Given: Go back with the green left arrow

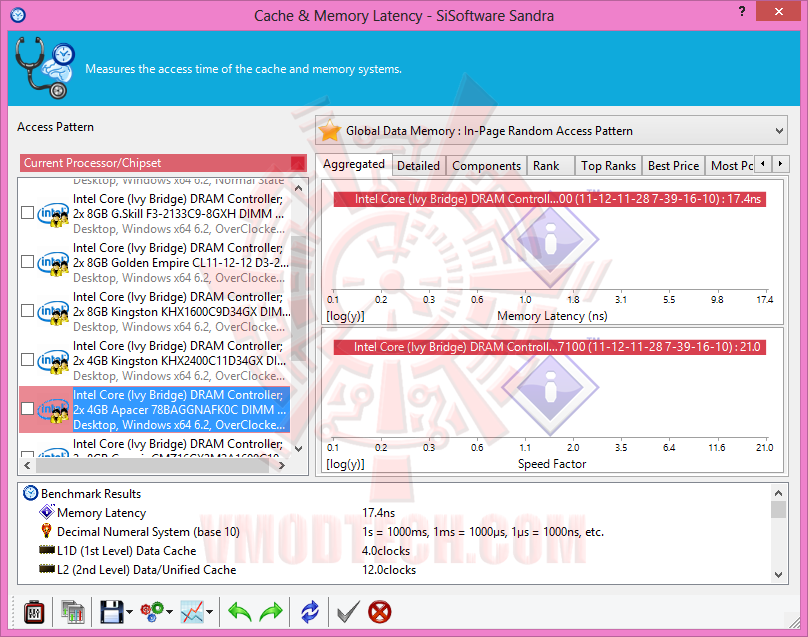Looking at the screenshot, I should coord(240,612).
